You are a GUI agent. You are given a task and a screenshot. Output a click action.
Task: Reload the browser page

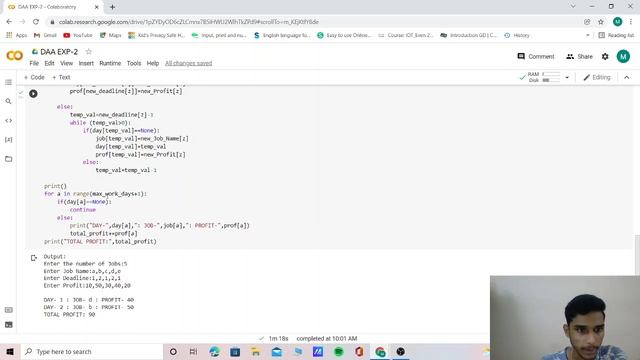pyautogui.click(x=36, y=22)
